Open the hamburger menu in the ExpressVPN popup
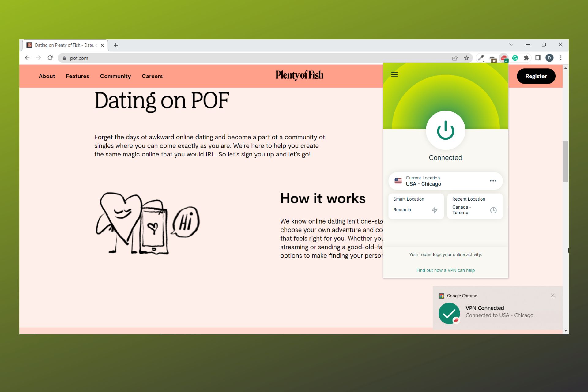 [x=394, y=74]
